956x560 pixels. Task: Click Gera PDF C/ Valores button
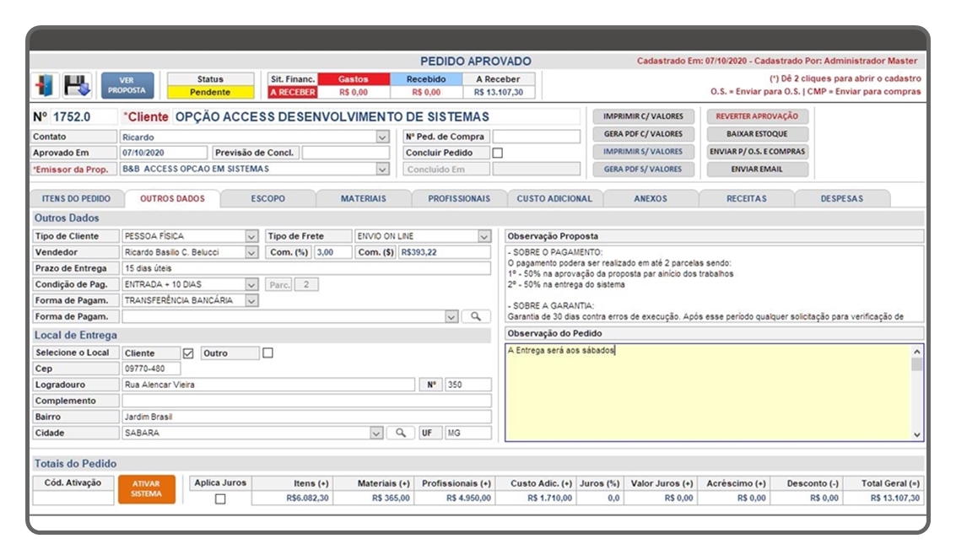coord(643,134)
